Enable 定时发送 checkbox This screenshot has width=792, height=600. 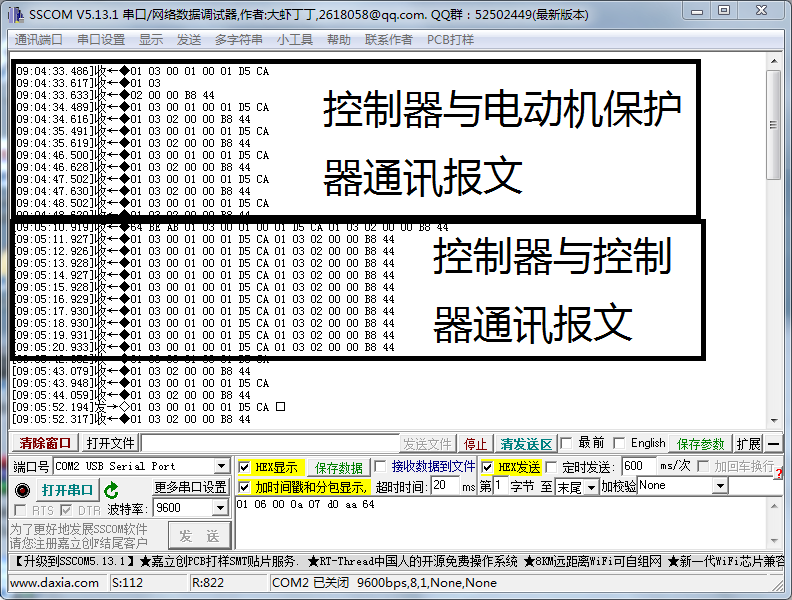click(x=551, y=467)
